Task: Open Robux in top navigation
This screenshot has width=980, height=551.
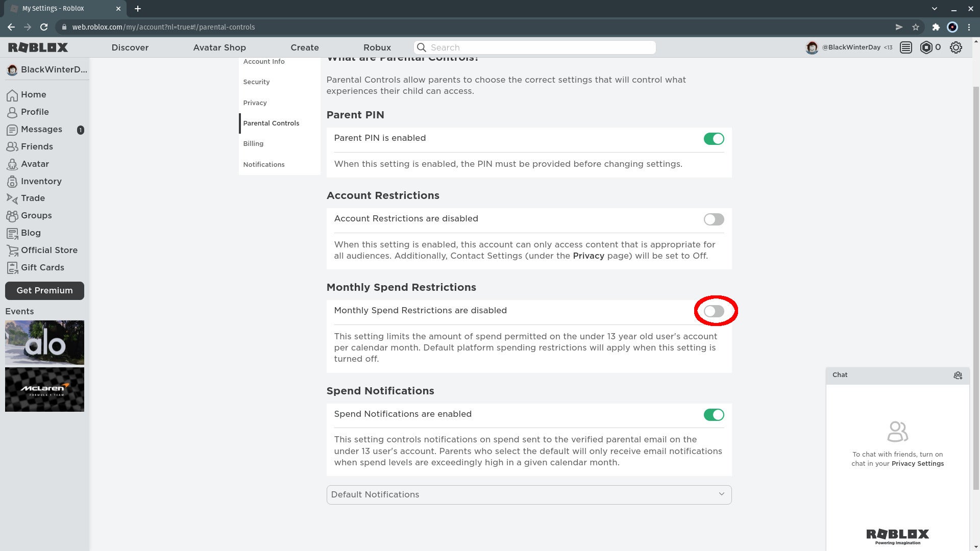Action: pos(377,47)
